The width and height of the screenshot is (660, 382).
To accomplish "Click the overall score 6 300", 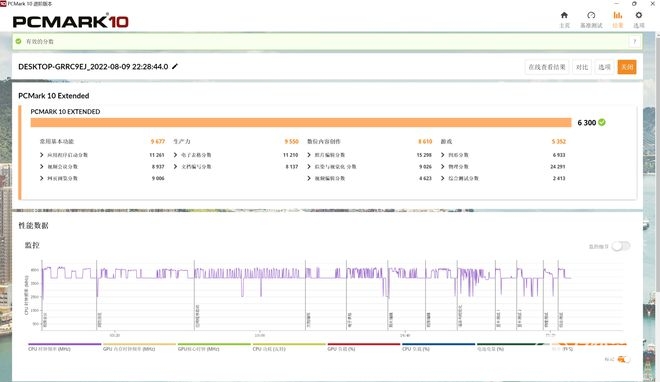I will (586, 122).
